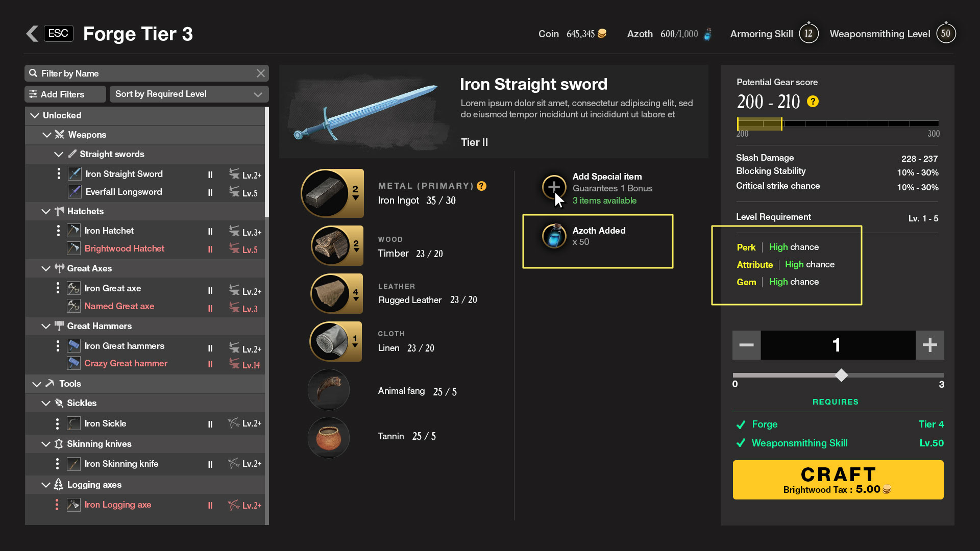This screenshot has width=980, height=551.
Task: Open the Sort by Required Level dropdown
Action: [x=189, y=94]
